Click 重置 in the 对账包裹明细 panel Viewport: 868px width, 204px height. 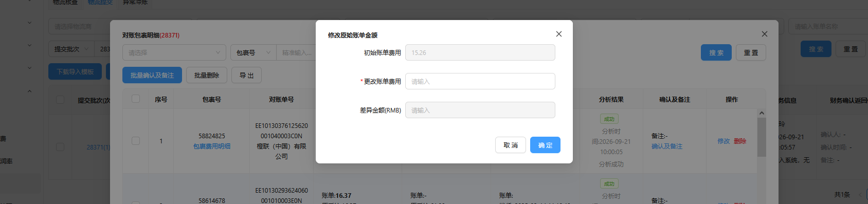coord(751,52)
